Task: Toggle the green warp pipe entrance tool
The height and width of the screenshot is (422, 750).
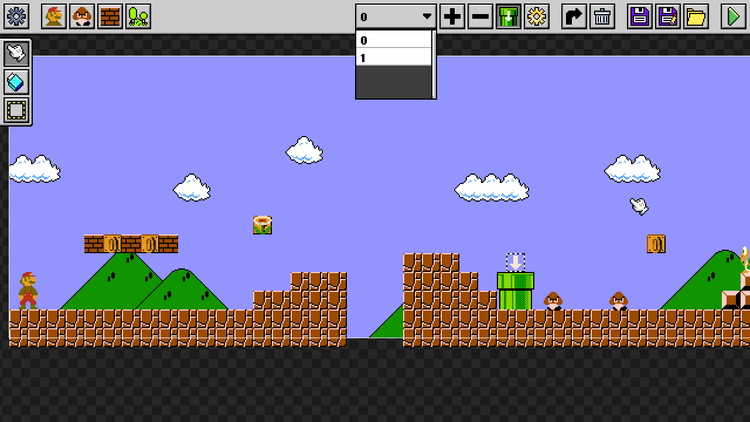Action: 508,16
